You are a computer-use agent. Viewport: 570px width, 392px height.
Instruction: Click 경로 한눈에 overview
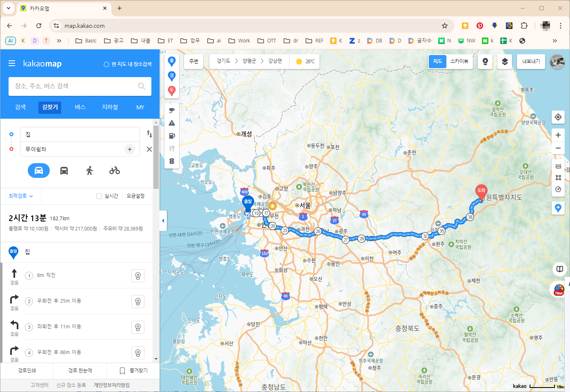(x=80, y=371)
